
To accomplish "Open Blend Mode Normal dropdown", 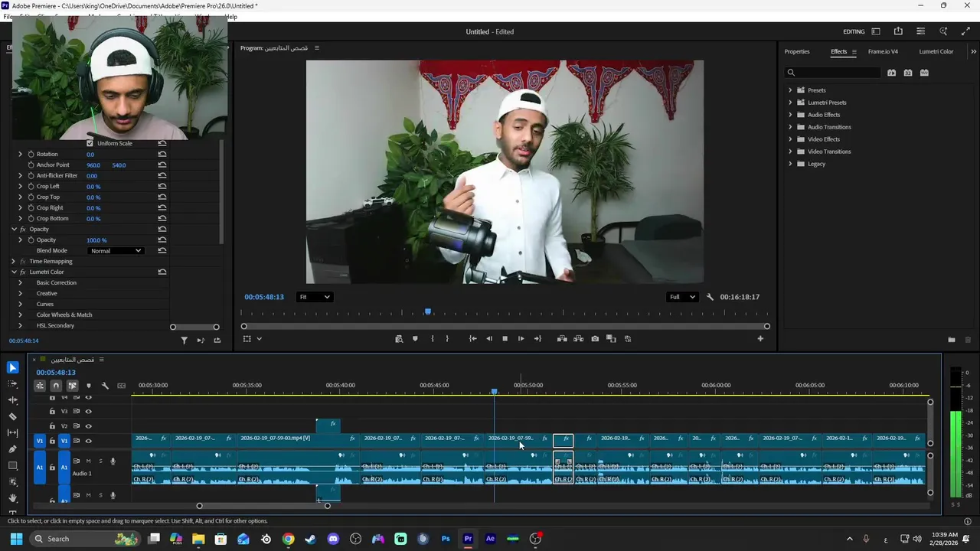I will (x=116, y=251).
